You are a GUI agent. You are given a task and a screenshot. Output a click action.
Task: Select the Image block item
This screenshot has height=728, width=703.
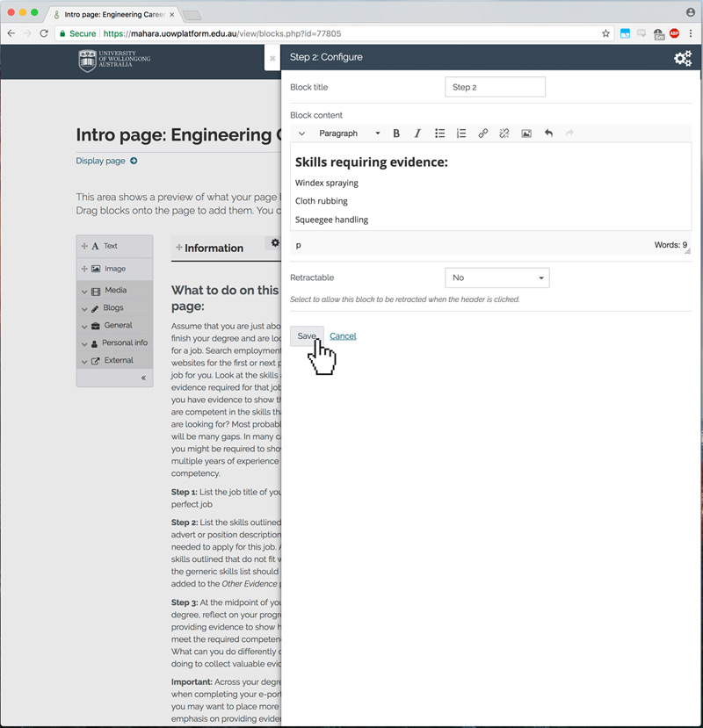tap(114, 269)
